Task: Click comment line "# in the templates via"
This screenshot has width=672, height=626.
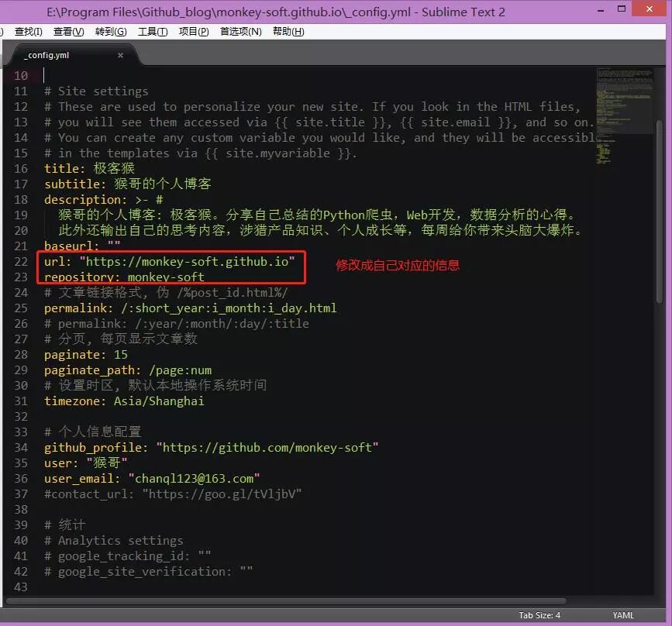Action: 201,153
